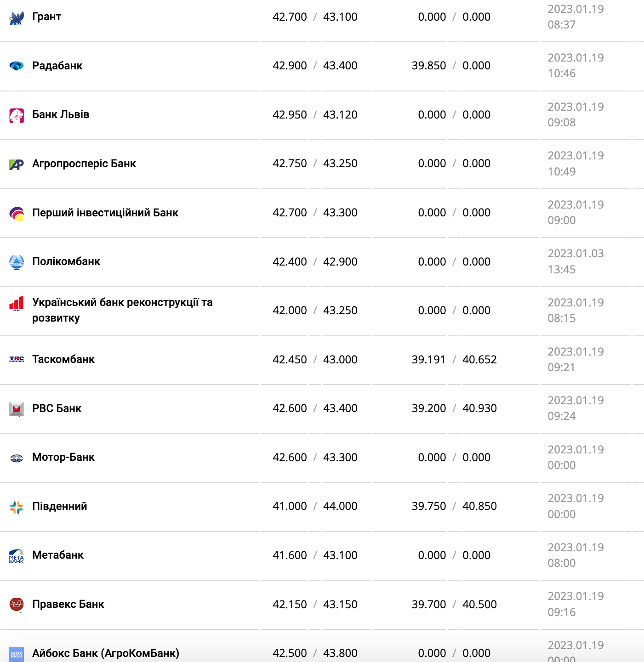Click the Метабанк logo icon
Viewport: 644px width, 662px height.
pos(17,556)
